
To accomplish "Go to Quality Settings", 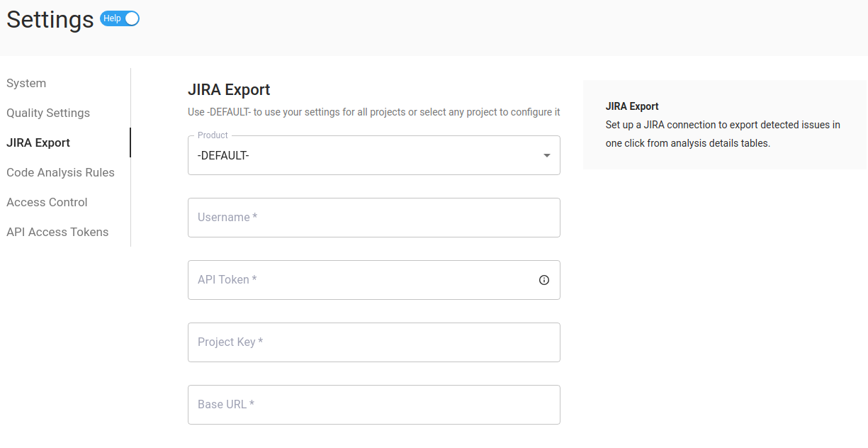I will [x=48, y=113].
